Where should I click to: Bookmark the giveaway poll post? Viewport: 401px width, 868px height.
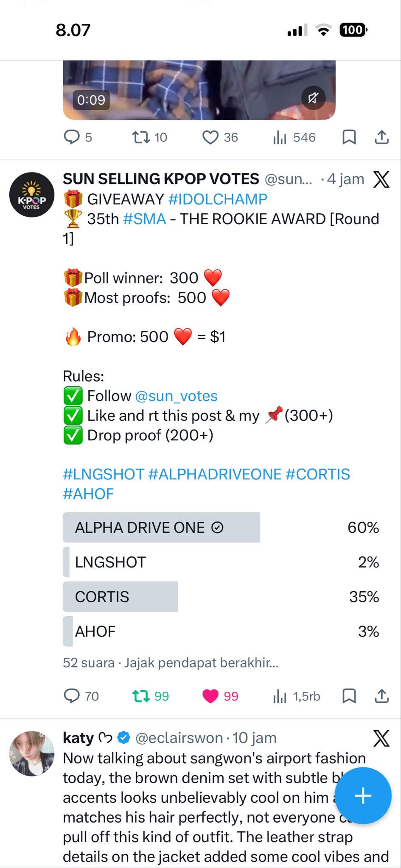pos(349,696)
